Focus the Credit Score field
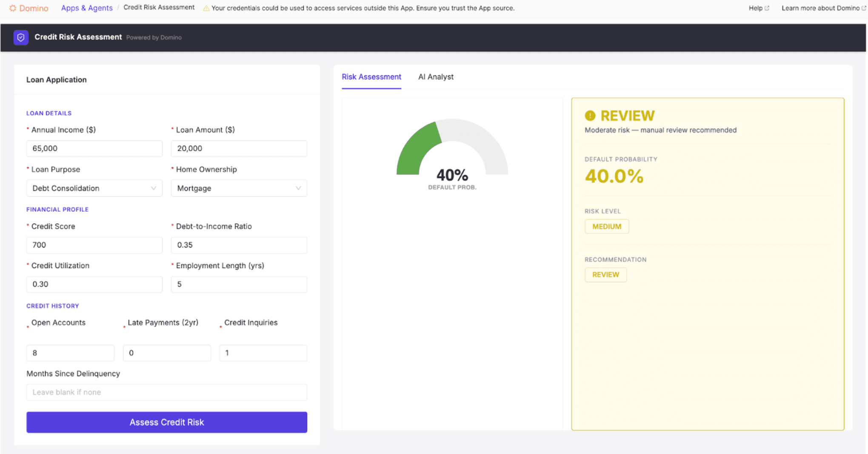The image size is (868, 454). tap(94, 245)
